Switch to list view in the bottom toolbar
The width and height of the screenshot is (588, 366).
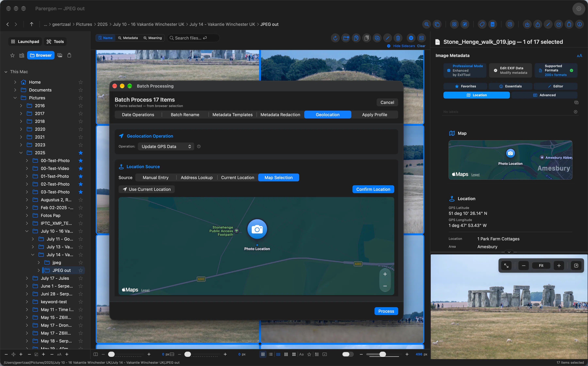click(270, 354)
